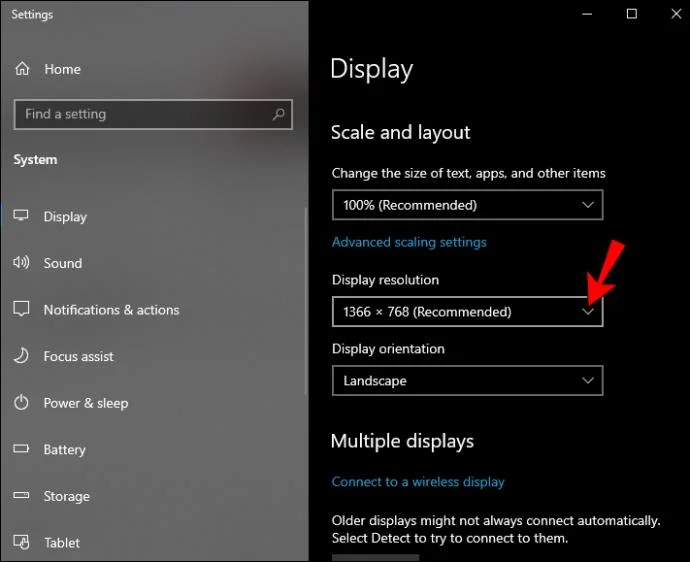Click the "Change the size of text" label
Viewport: 690px width, 562px height.
469,173
